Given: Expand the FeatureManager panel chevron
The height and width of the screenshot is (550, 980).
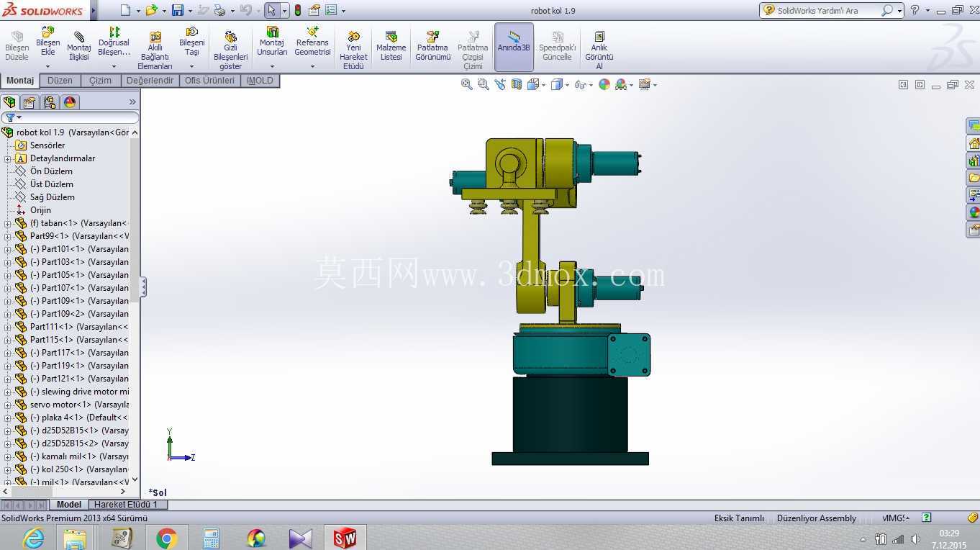Looking at the screenshot, I should 132,102.
